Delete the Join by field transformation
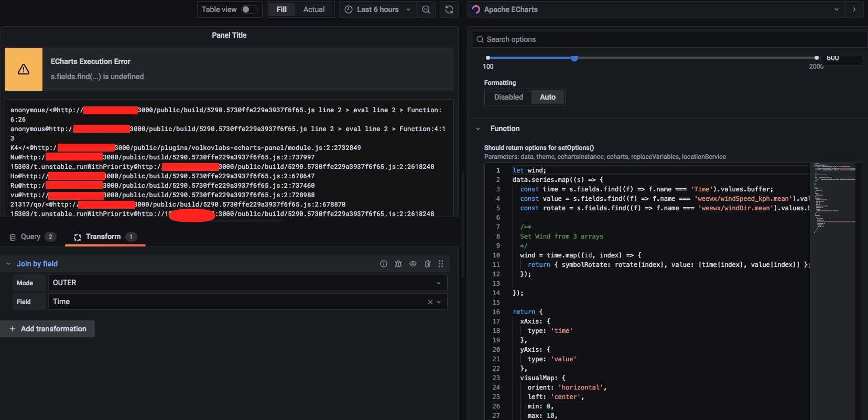 point(428,264)
